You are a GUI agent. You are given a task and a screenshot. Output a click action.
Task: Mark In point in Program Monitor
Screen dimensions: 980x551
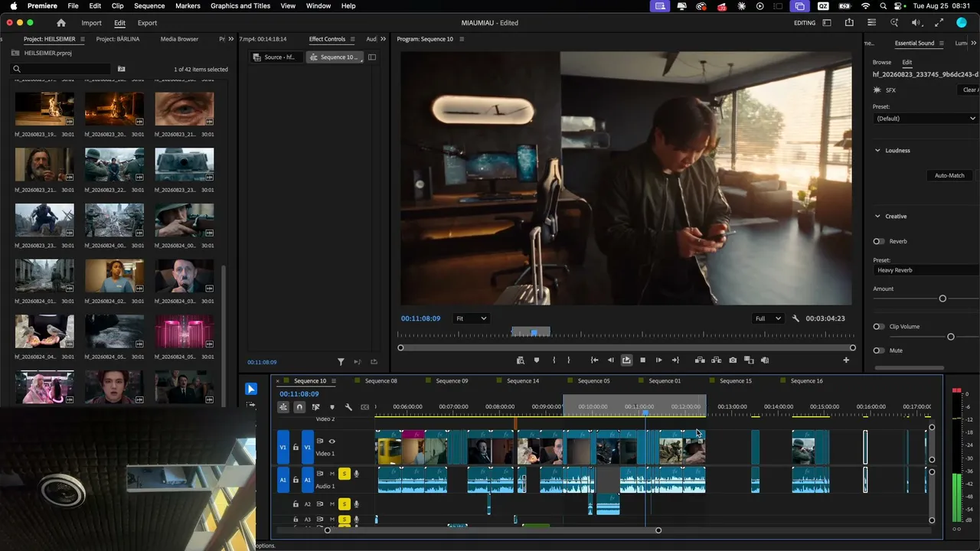pyautogui.click(x=554, y=360)
